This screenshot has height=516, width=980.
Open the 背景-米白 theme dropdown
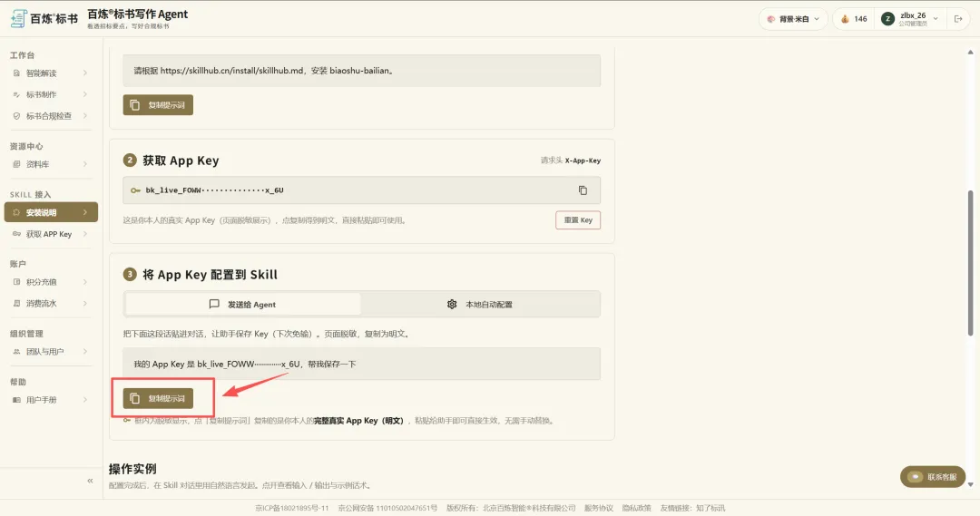793,19
